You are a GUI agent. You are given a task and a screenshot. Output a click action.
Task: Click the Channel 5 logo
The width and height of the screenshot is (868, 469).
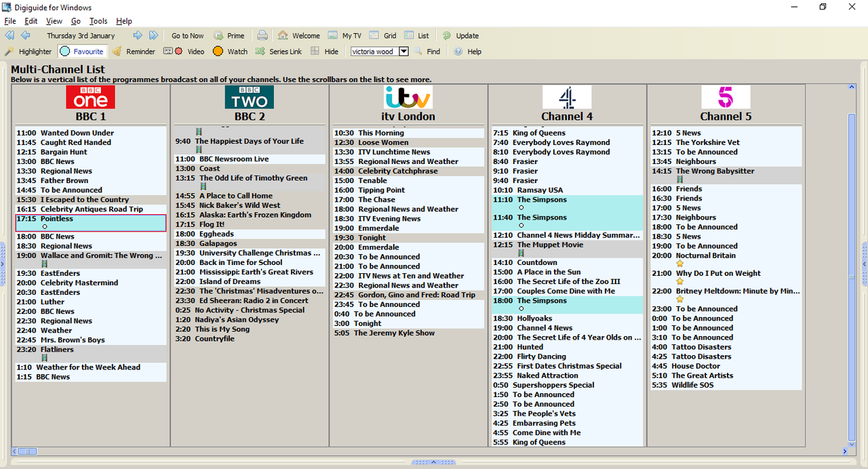(x=726, y=97)
